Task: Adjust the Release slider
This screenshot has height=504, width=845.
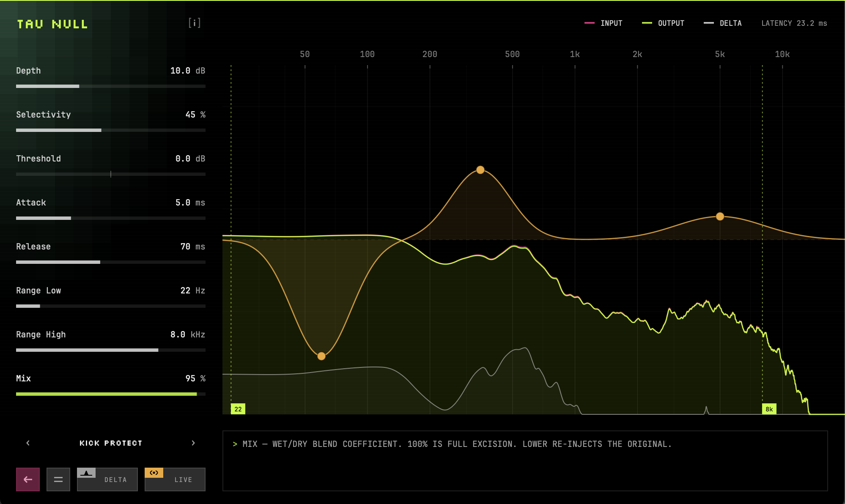Action: point(111,262)
